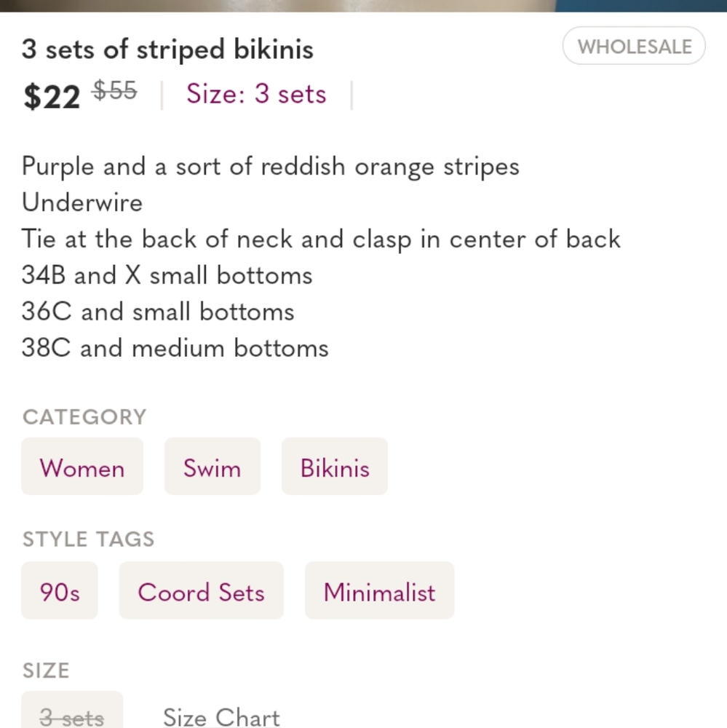Choose the 90s style tag
Image resolution: width=727 pixels, height=728 pixels.
(x=60, y=590)
